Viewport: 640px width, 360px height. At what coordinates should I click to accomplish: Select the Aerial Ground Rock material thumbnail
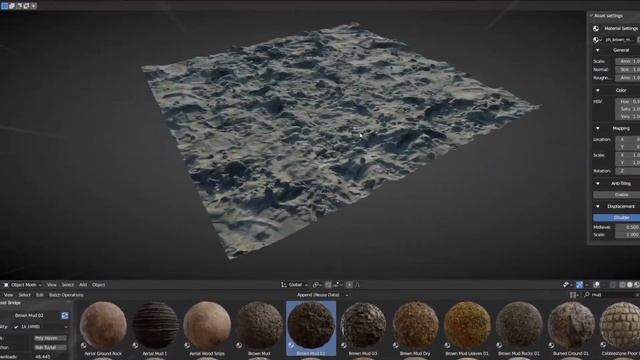click(x=103, y=325)
